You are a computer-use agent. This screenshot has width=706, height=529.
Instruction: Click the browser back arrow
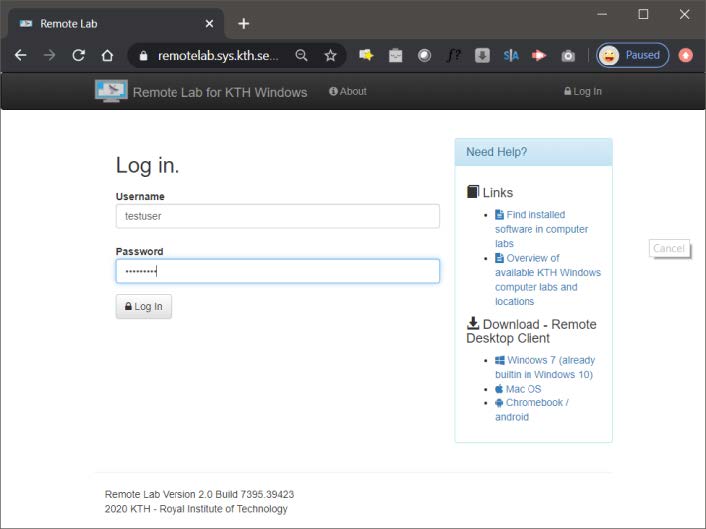(20, 56)
